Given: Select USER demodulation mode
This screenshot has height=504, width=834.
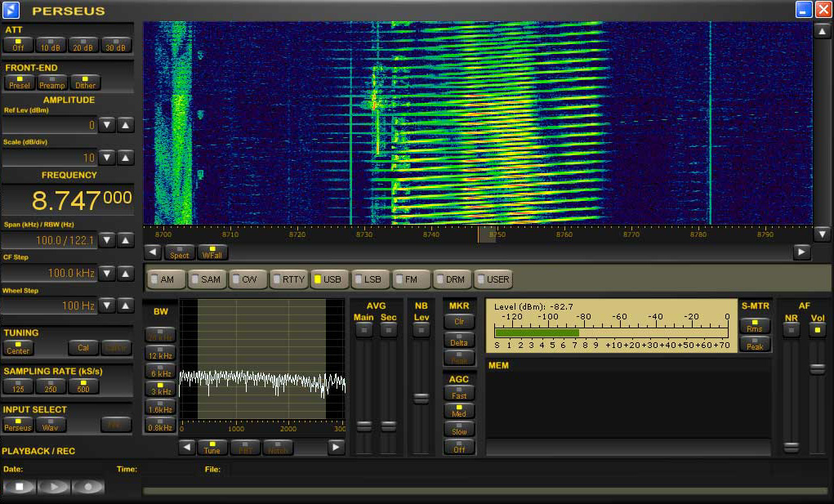Looking at the screenshot, I should [493, 279].
